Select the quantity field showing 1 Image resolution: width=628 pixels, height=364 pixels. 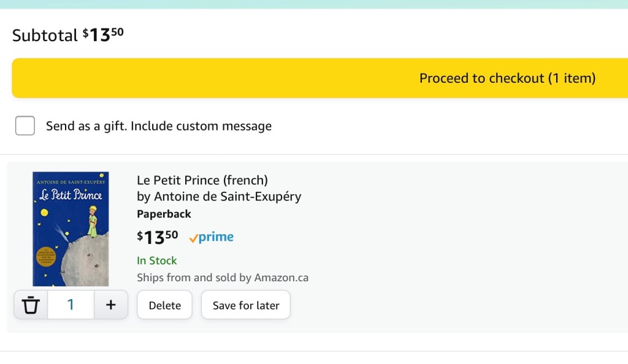pos(71,305)
